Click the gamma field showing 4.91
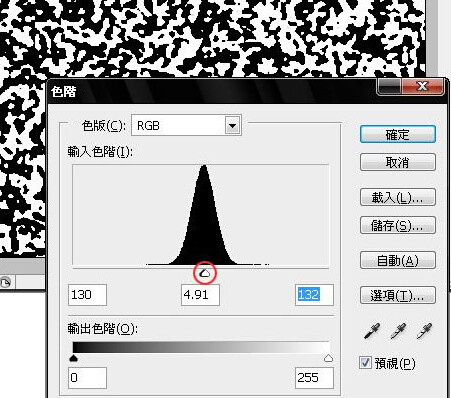 [200, 295]
